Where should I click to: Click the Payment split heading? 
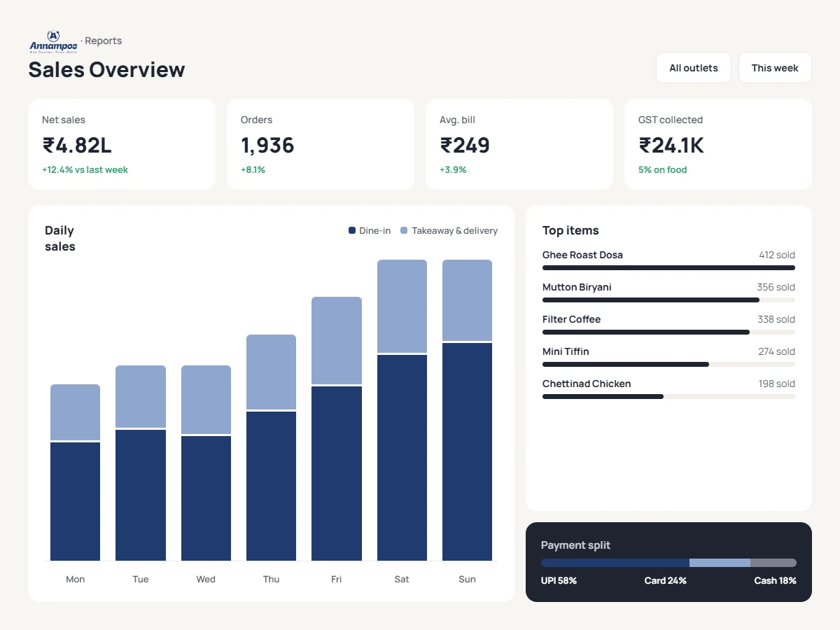(x=575, y=545)
